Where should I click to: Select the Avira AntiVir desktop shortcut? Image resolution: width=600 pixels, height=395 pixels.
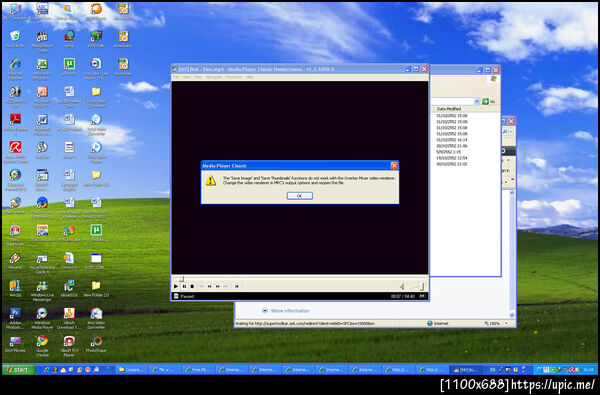pos(15,152)
